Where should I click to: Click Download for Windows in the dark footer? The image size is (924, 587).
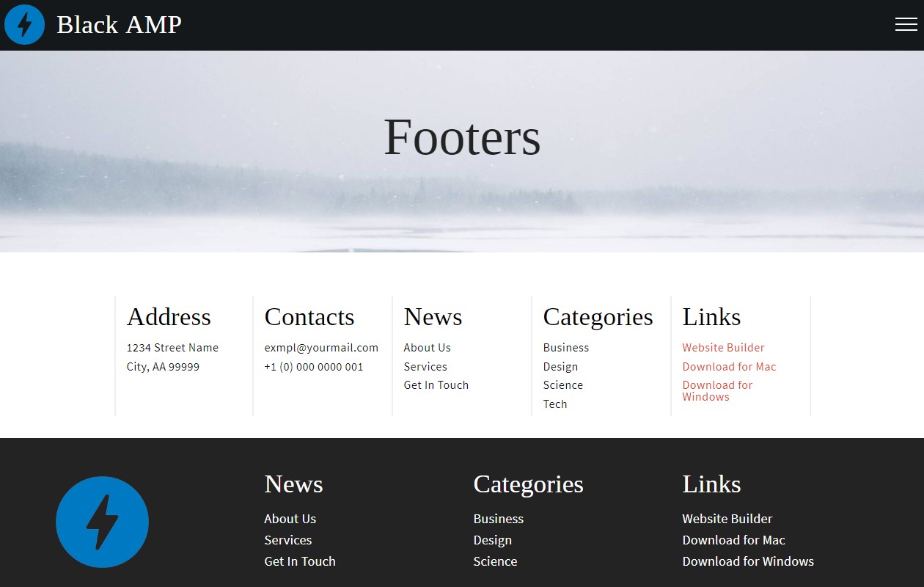[x=748, y=561]
